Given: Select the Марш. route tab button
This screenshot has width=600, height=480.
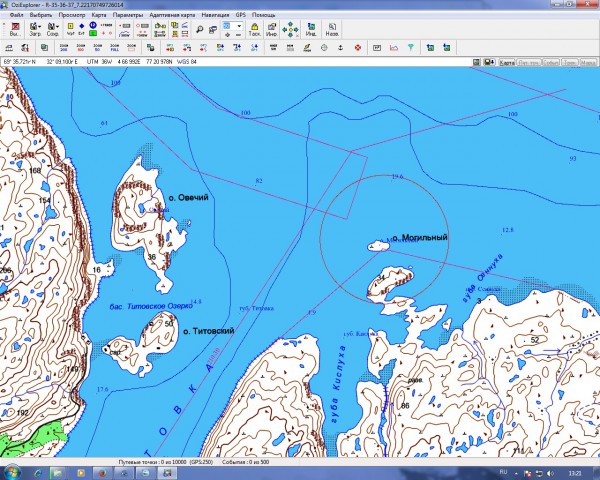Looking at the screenshot, I should [588, 62].
